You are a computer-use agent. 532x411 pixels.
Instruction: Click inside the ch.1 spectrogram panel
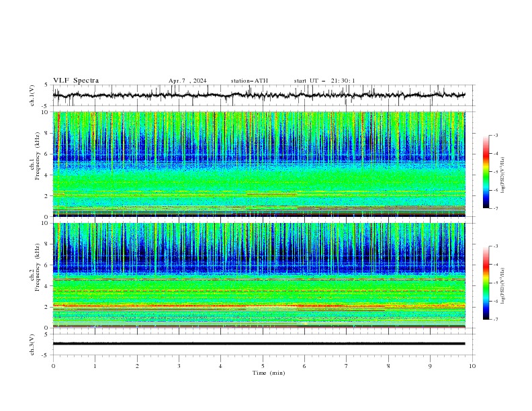[x=259, y=164]
